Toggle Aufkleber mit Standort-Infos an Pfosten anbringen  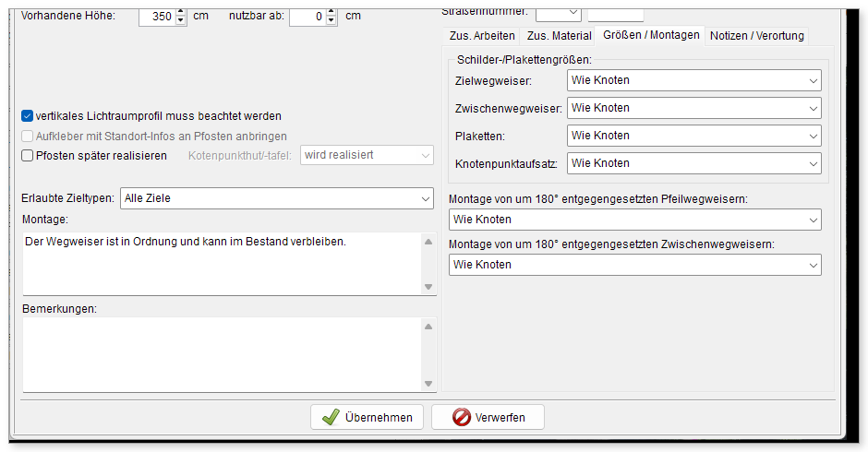[27, 137]
